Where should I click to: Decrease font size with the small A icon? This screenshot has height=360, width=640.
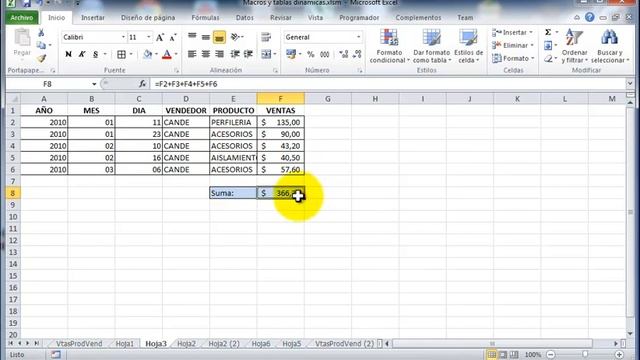pos(173,38)
